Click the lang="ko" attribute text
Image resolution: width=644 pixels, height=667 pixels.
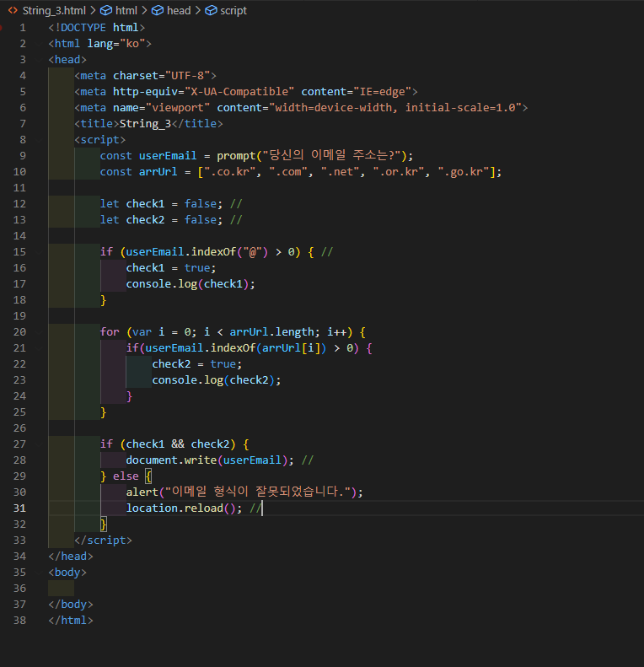coord(116,44)
